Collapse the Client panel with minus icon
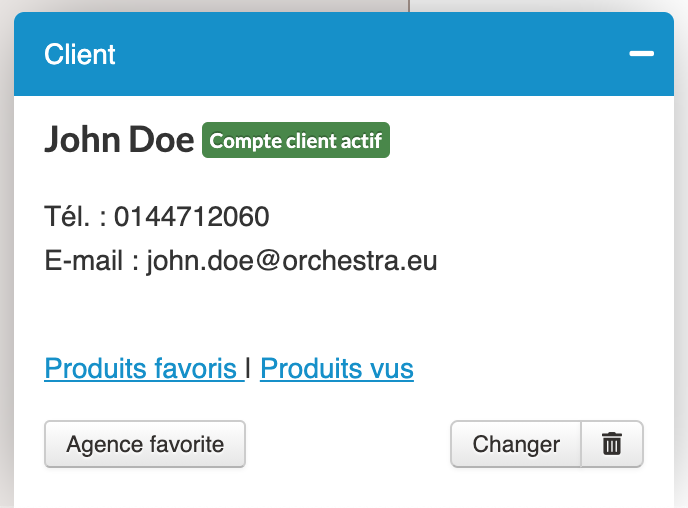 pyautogui.click(x=641, y=54)
